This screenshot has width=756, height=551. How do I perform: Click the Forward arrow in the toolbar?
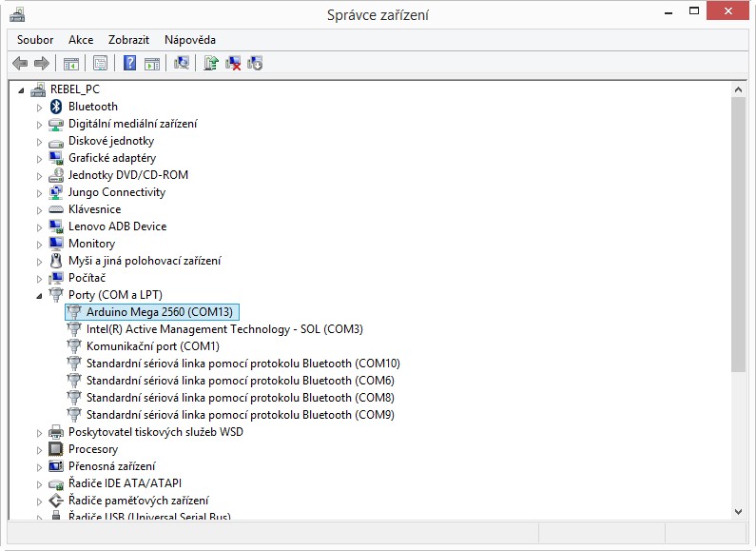(x=41, y=64)
